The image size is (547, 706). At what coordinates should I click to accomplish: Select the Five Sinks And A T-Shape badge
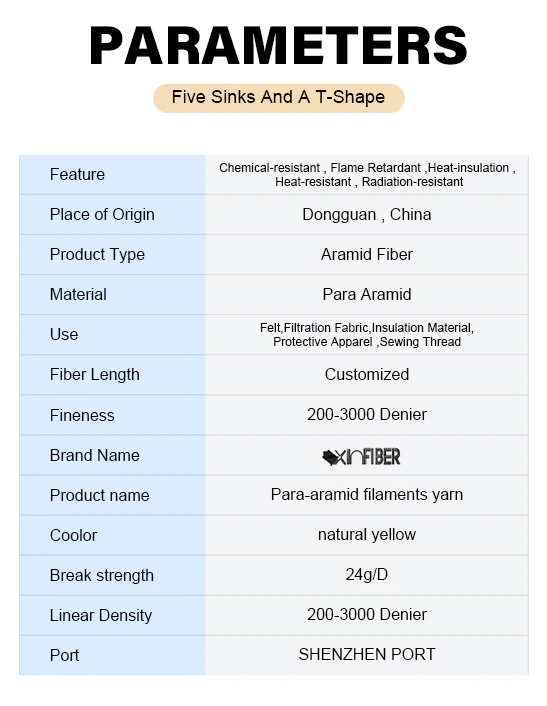point(279,98)
